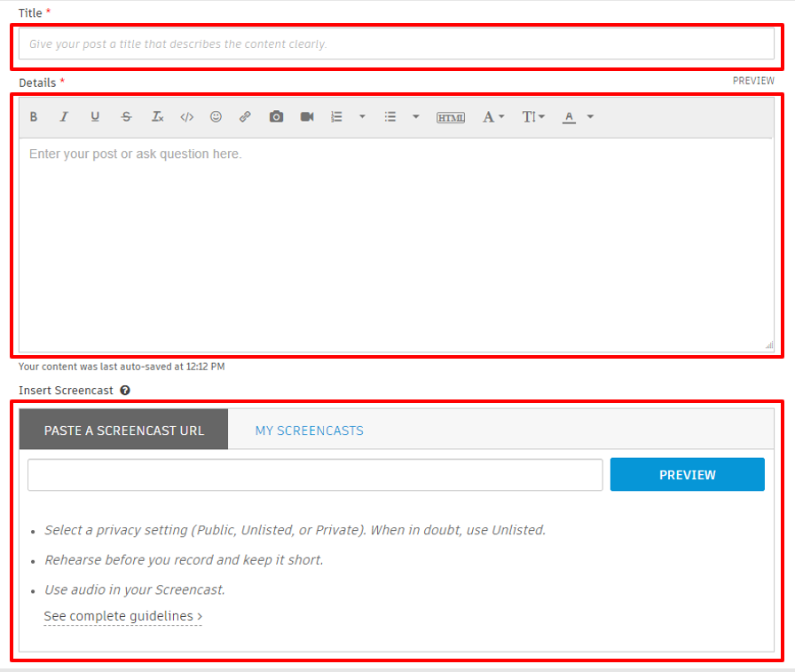
Task: Select the Paste a Screencast URL tab
Action: 123,430
